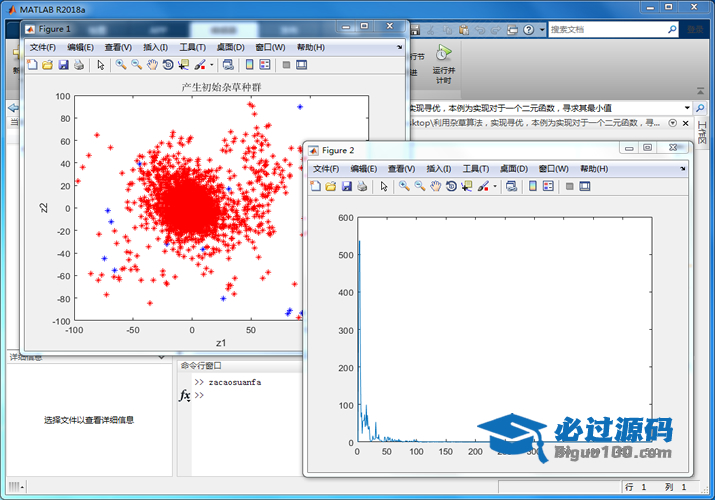Save Figure 1 using the disk icon
This screenshot has height=500, width=715.
(63, 65)
